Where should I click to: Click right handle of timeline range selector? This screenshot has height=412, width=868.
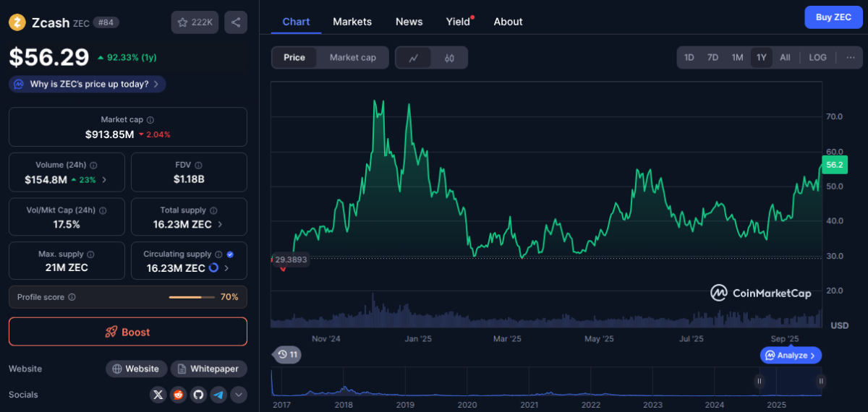pyautogui.click(x=821, y=381)
